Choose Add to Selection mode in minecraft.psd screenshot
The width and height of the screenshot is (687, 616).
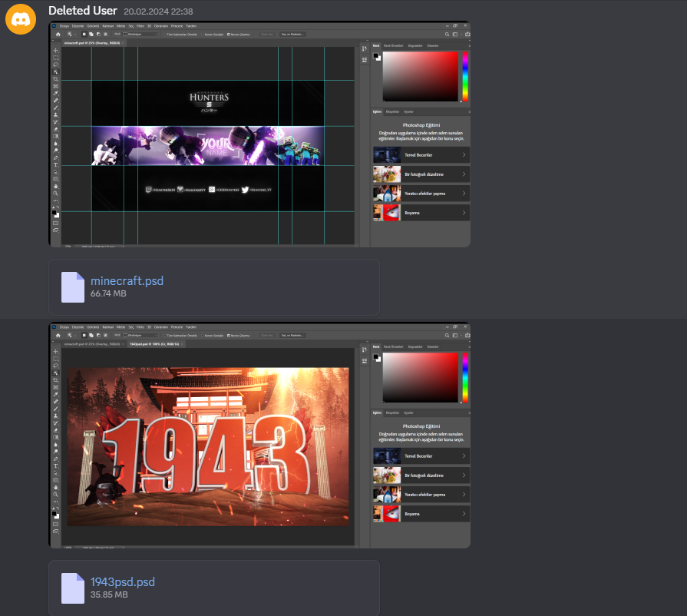pyautogui.click(x=91, y=35)
